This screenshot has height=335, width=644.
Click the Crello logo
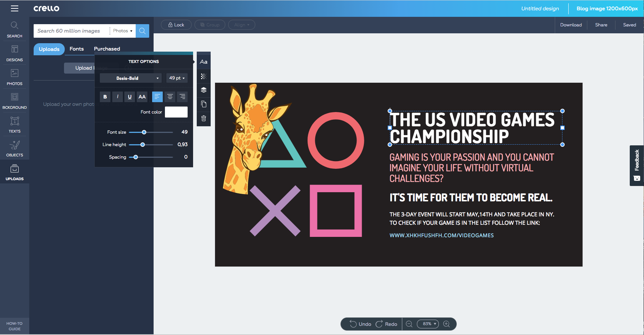pos(46,8)
